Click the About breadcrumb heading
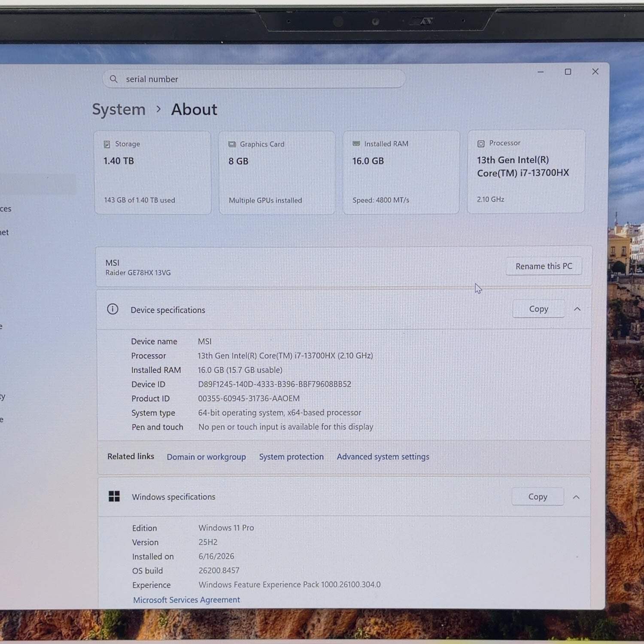Viewport: 644px width, 644px height. (194, 109)
